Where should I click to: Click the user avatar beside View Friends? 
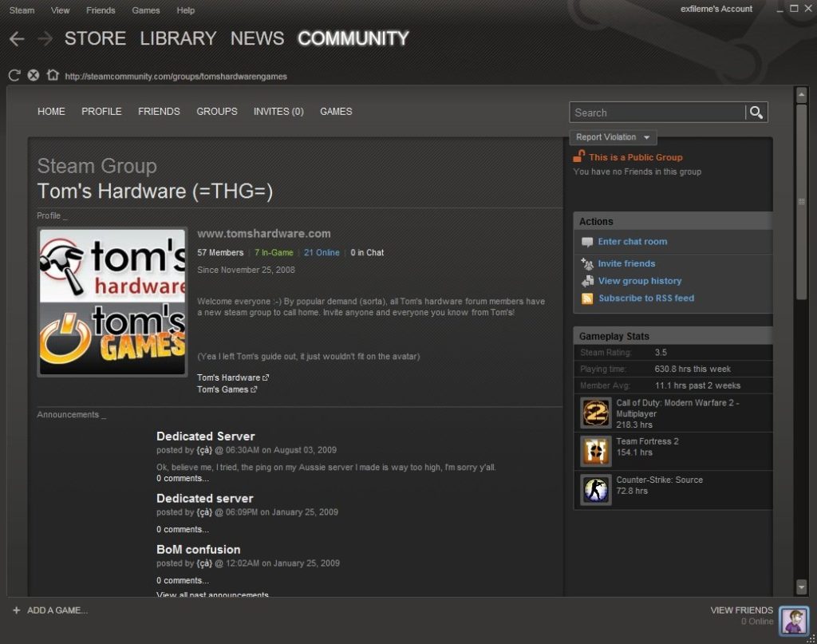point(794,620)
